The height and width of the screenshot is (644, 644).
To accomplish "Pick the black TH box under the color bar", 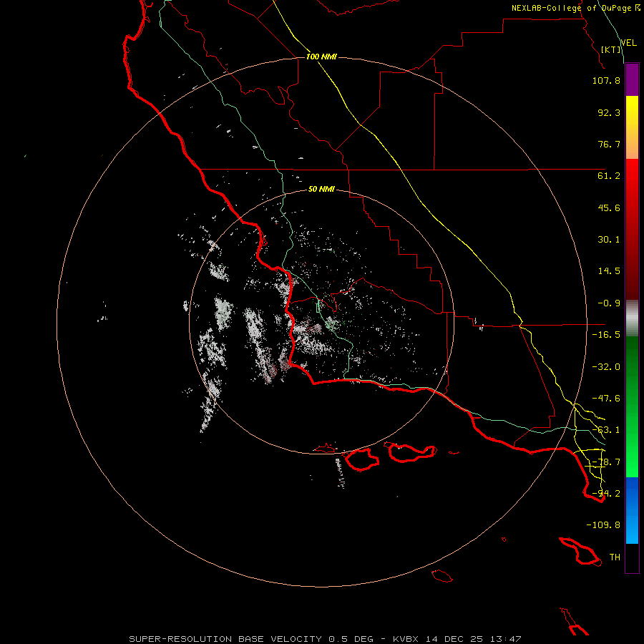I will tap(632, 557).
